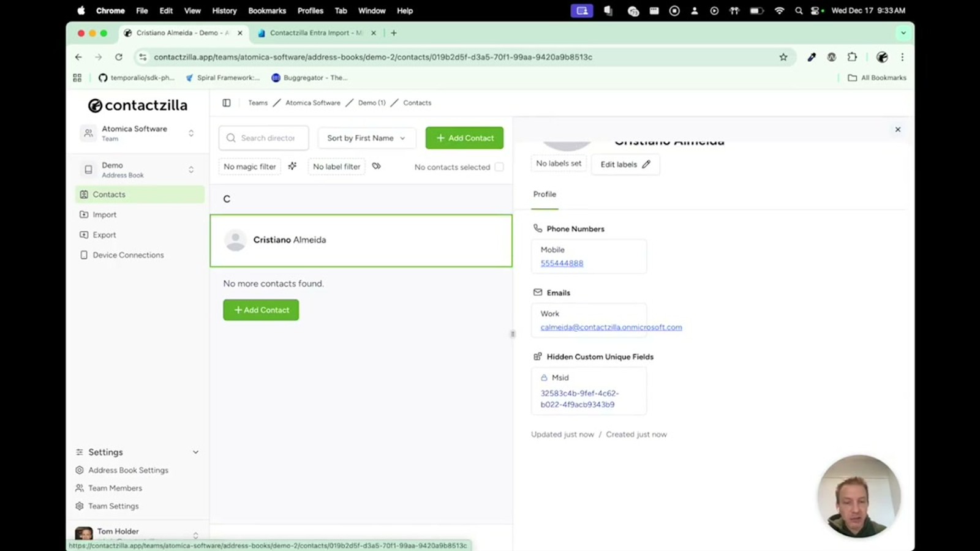Expand the Demo address book switcher

point(191,170)
